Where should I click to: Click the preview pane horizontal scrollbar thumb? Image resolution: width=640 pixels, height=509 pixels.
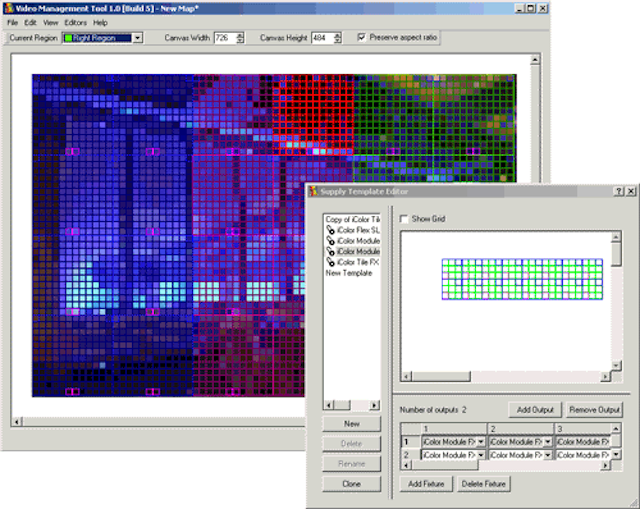click(x=441, y=376)
